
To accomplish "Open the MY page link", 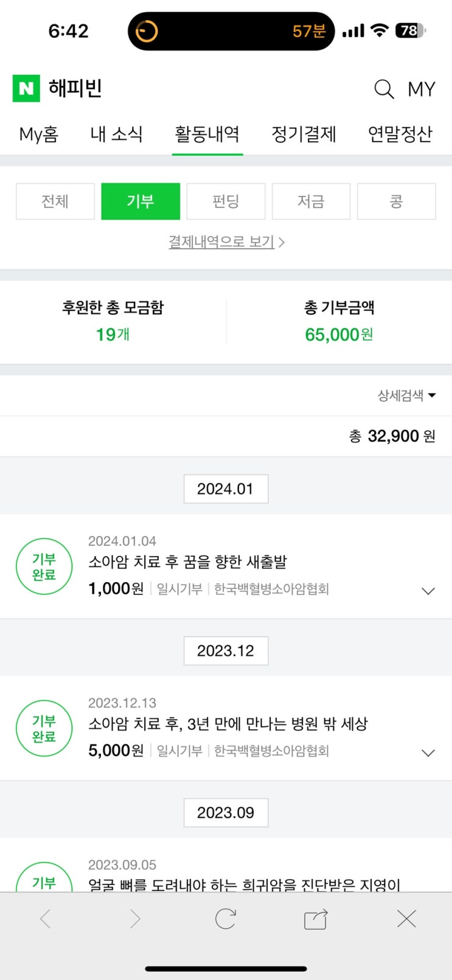I will coord(422,89).
